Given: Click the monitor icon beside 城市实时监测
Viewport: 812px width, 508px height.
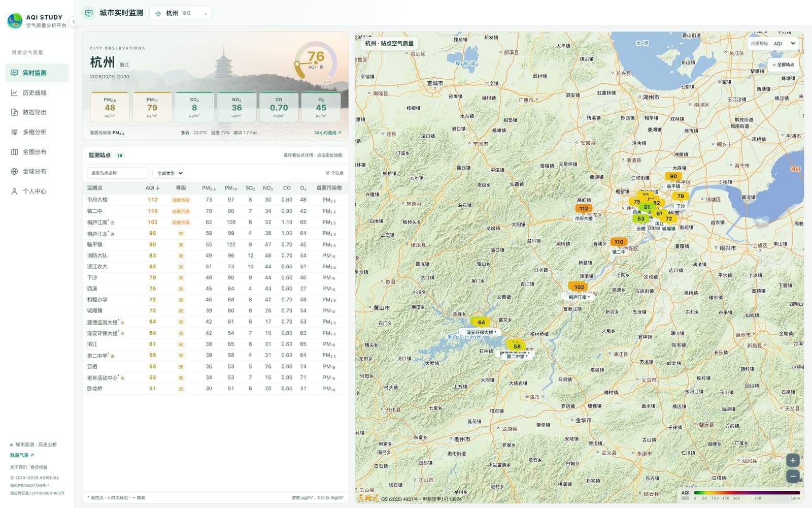Looking at the screenshot, I should point(89,13).
